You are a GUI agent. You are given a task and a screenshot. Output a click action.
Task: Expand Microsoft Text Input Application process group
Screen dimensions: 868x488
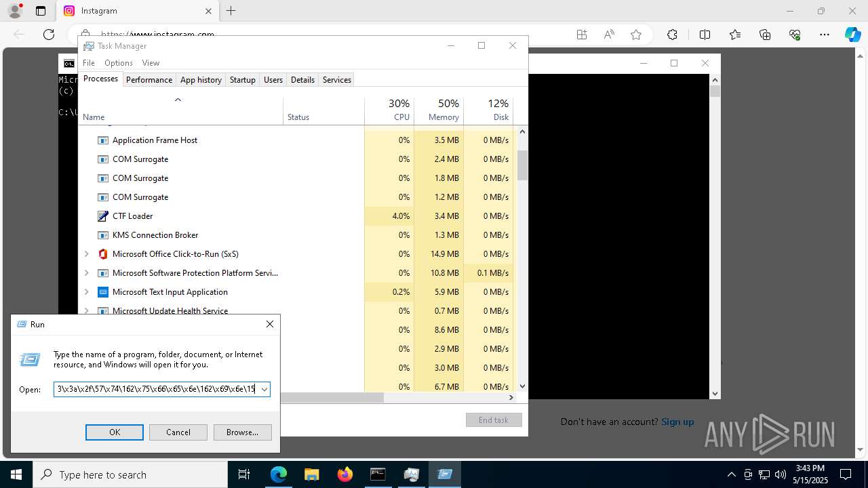[86, 292]
